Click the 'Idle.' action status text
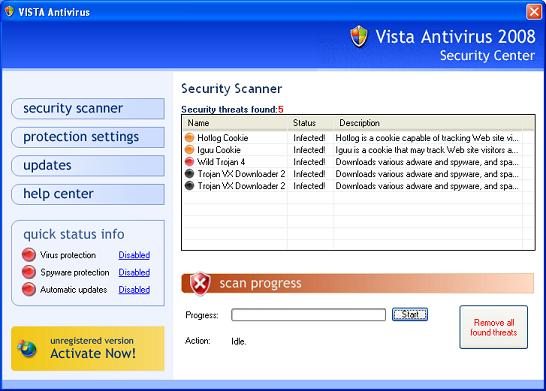 [x=239, y=341]
